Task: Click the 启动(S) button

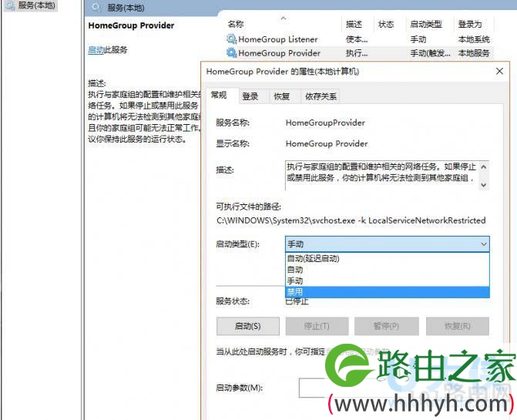Action: tap(248, 326)
